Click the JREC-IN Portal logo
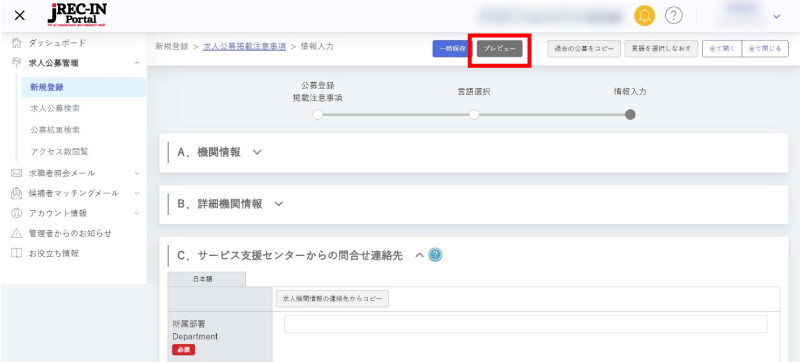 click(x=77, y=15)
